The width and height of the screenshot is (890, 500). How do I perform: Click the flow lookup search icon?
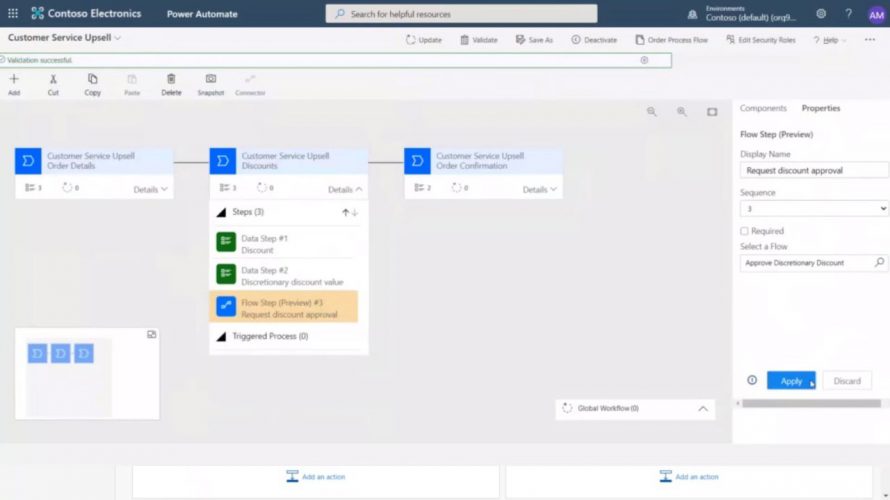pyautogui.click(x=879, y=262)
